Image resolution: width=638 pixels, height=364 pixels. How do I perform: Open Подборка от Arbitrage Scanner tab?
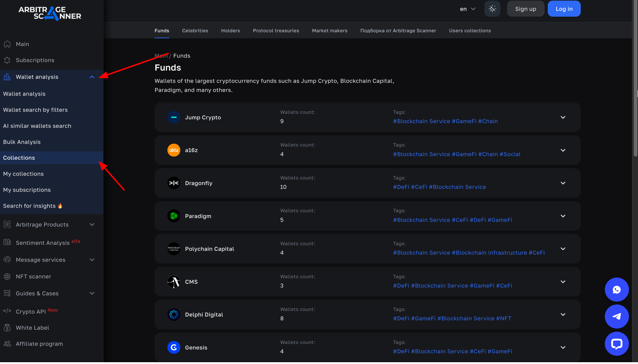coord(398,31)
